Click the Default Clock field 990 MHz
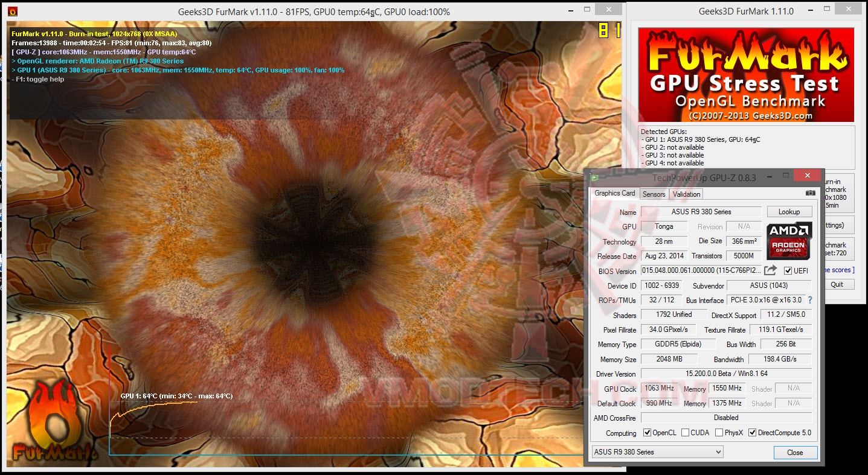 659,403
